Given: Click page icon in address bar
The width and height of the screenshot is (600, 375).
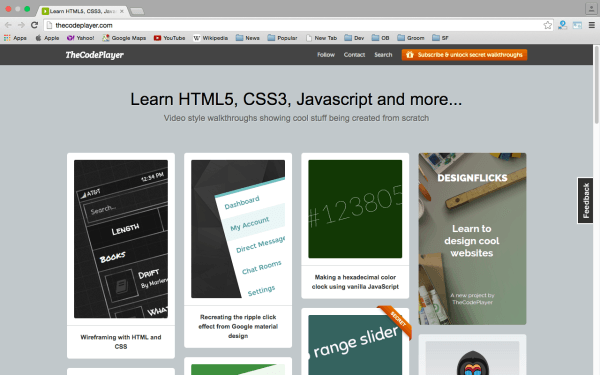Looking at the screenshot, I should [49, 25].
